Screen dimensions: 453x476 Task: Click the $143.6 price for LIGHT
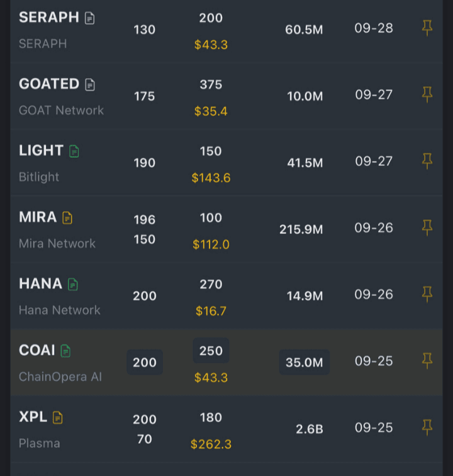(x=211, y=178)
